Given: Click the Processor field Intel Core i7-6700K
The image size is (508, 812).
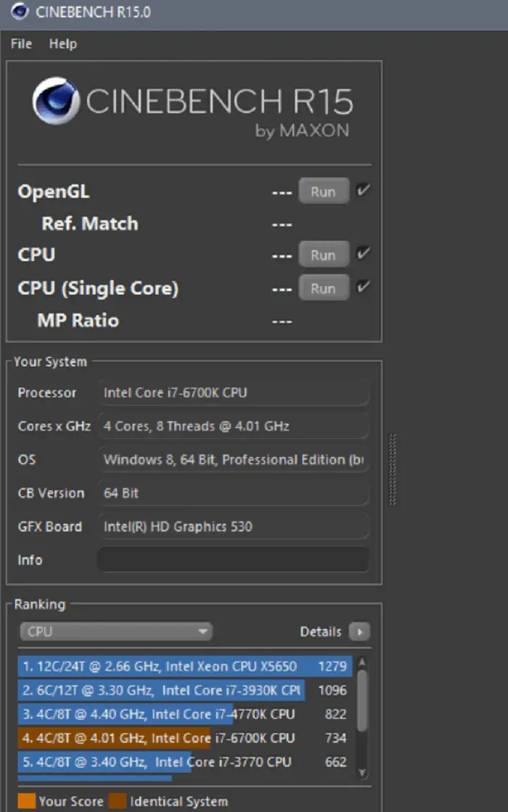Looking at the screenshot, I should pos(233,393).
